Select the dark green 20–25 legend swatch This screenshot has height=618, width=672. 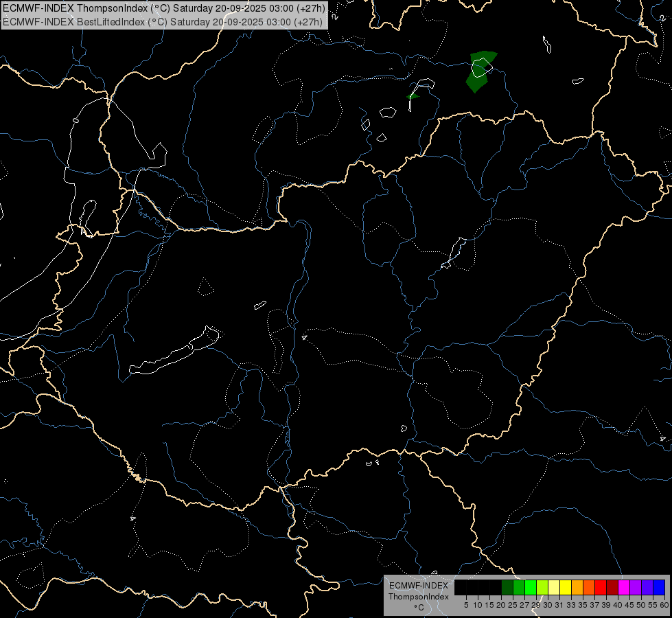click(507, 588)
